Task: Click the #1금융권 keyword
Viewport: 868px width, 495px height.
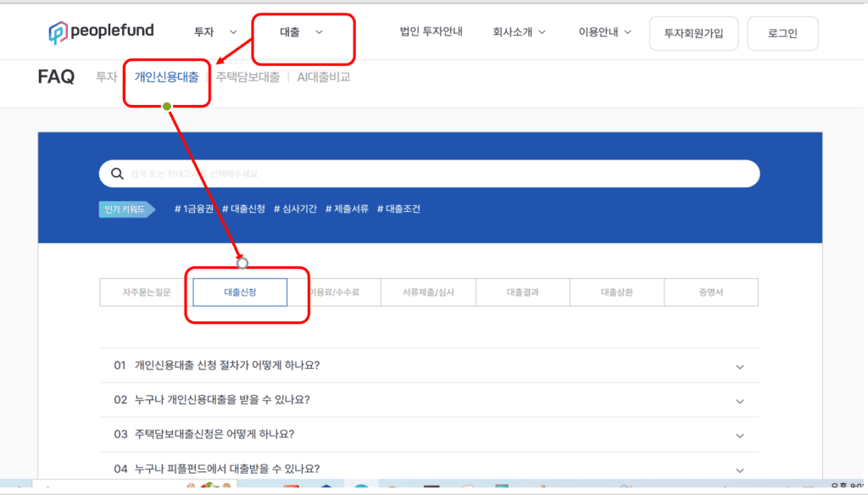Action: tap(194, 209)
